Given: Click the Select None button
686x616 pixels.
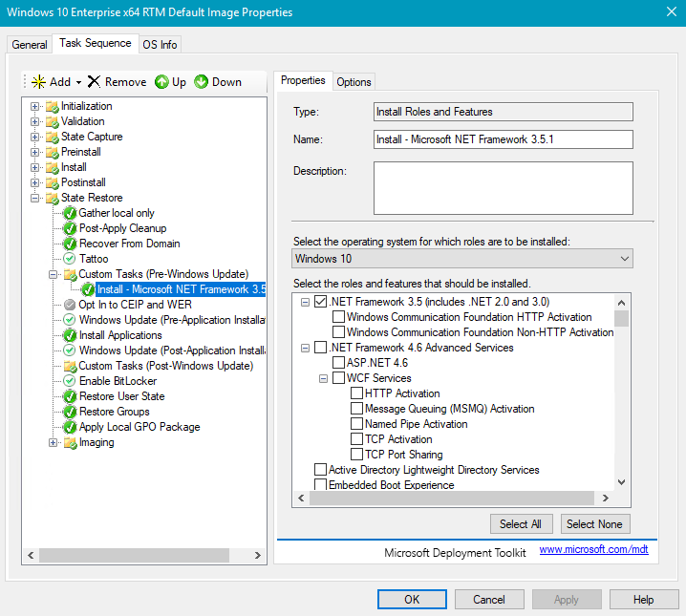Looking at the screenshot, I should (x=594, y=523).
